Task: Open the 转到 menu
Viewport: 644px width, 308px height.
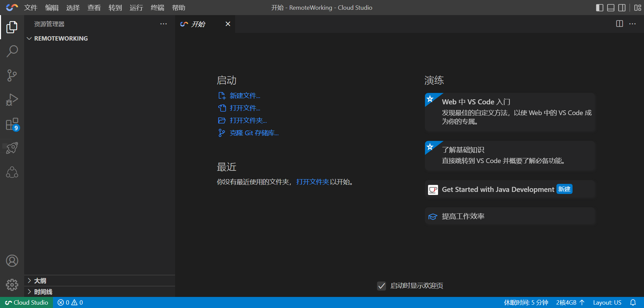Action: 115,8
